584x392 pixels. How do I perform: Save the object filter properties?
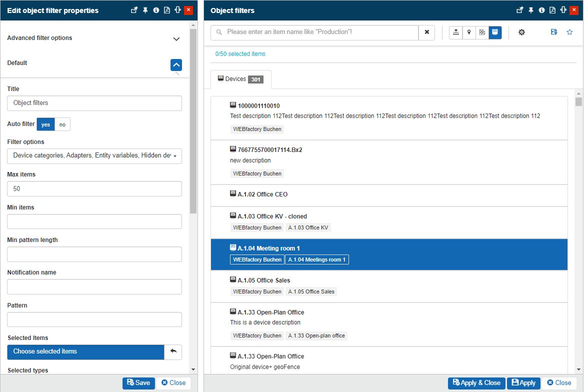coord(138,383)
